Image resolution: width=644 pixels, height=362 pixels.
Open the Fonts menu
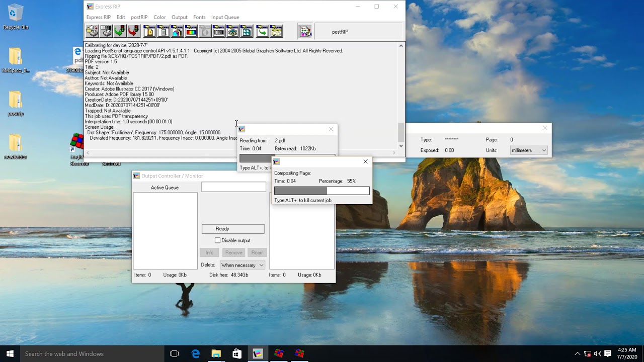[x=199, y=17]
